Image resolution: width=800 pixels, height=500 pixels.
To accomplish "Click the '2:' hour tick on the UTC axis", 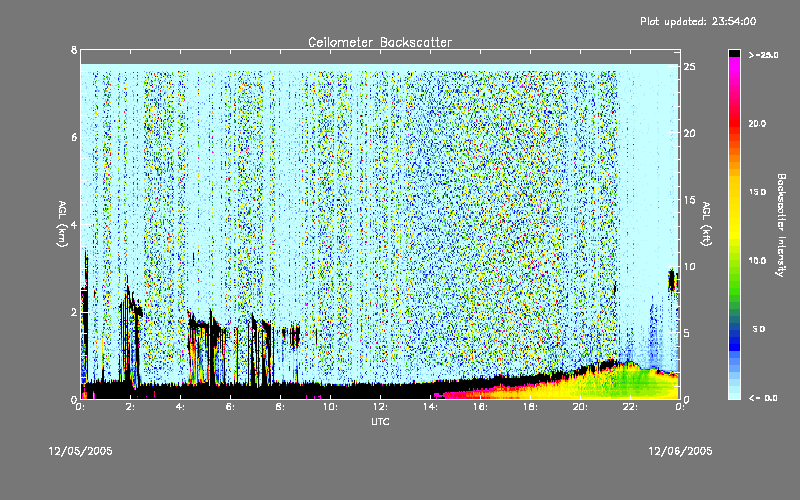I will (x=131, y=407).
